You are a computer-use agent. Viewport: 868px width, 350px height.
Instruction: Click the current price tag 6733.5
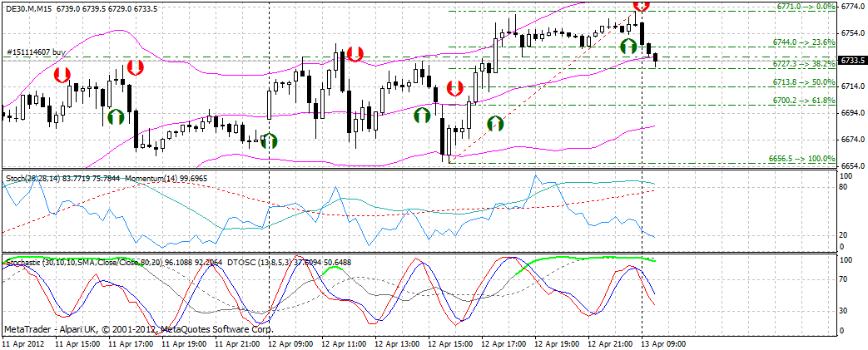pos(852,60)
